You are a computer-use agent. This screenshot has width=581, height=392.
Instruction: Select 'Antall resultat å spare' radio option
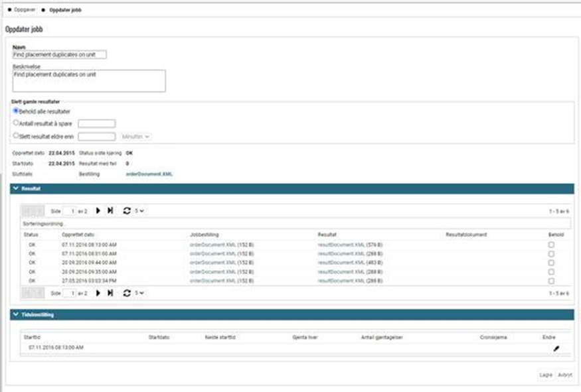(16, 123)
